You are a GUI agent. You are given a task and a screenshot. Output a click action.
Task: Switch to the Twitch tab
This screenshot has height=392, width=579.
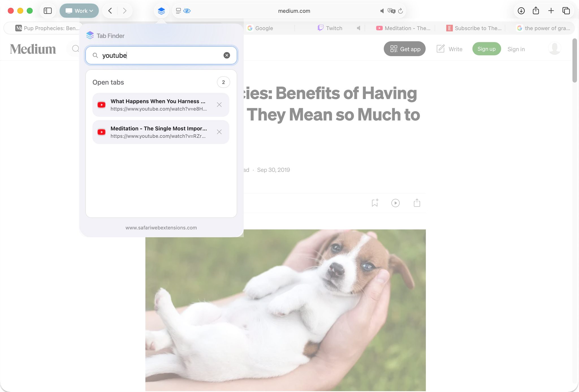(334, 28)
